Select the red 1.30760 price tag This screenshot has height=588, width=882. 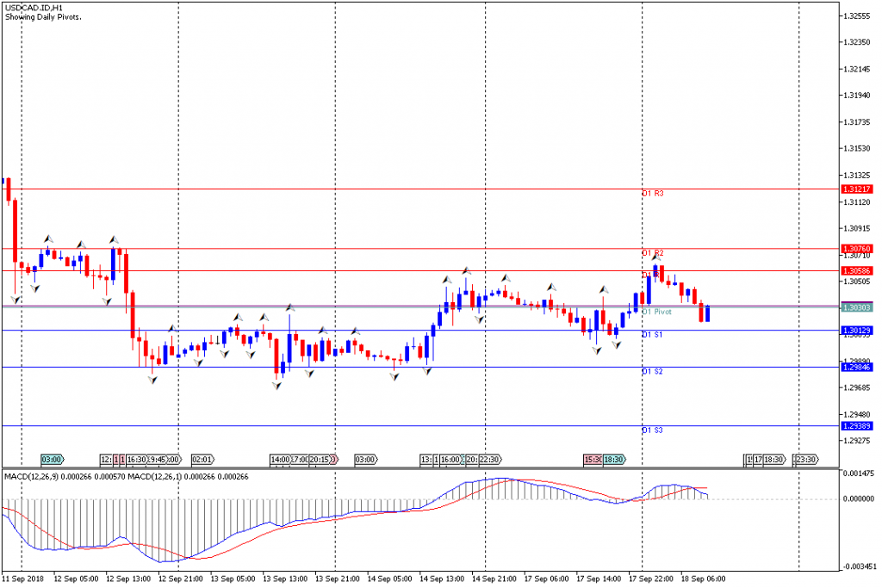(858, 249)
